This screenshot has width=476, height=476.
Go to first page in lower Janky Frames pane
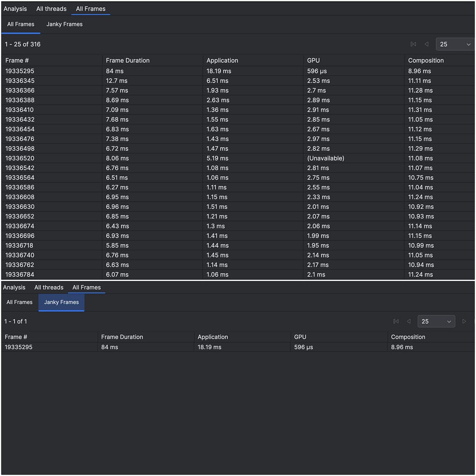pos(396,321)
